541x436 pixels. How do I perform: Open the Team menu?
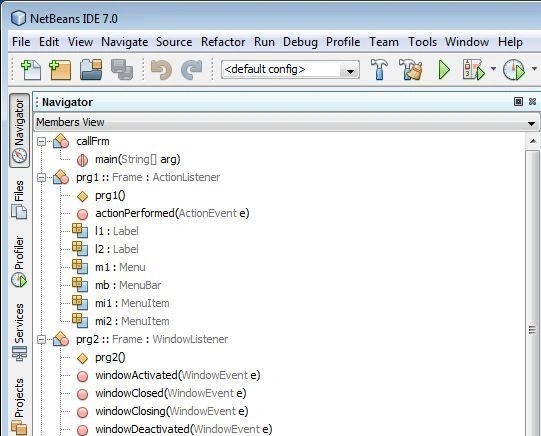click(384, 42)
